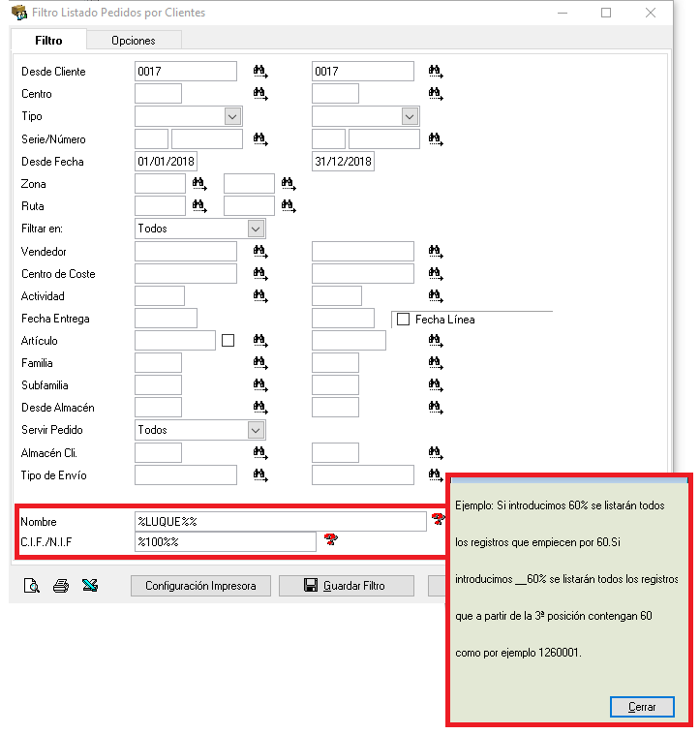The image size is (700, 734).
Task: Open lookup for second Artículo field
Action: click(x=436, y=341)
